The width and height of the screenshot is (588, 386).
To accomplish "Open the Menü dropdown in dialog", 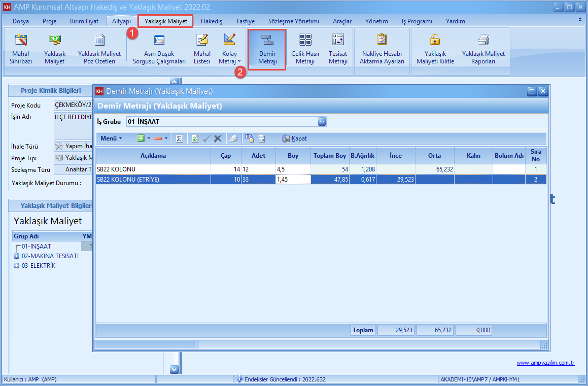I will point(111,138).
